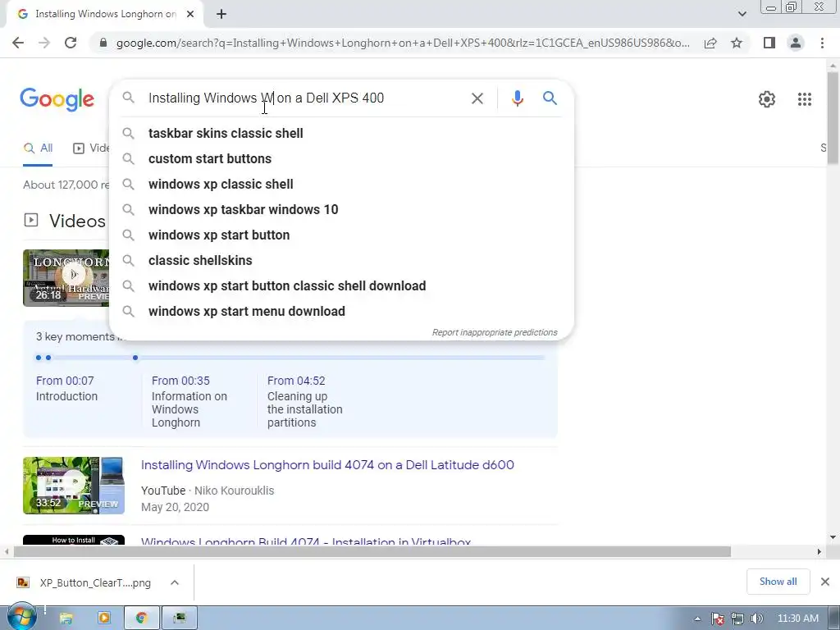
Task: Start voice search with microphone icon
Action: [x=517, y=98]
